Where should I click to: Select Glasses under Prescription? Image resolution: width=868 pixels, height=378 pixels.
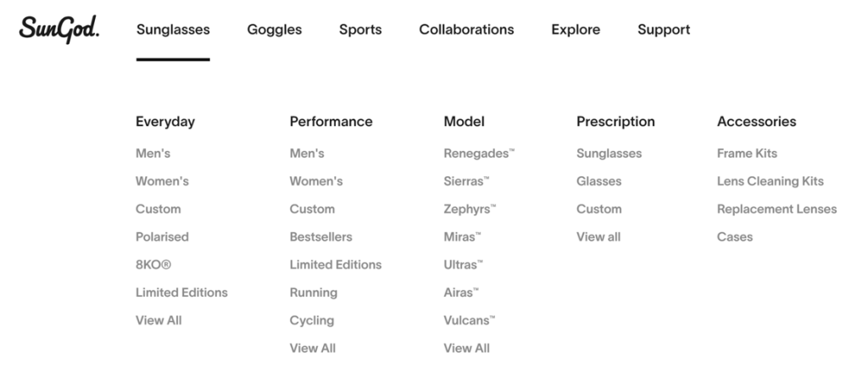[x=598, y=181]
